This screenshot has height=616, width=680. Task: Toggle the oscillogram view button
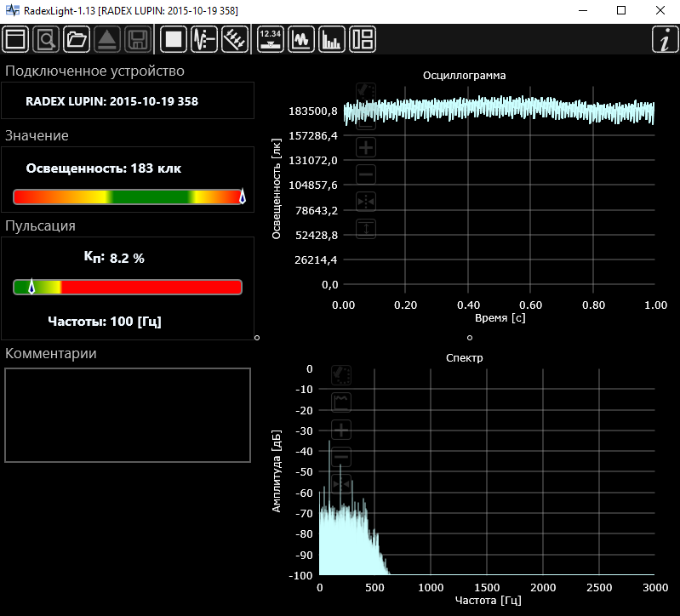[301, 39]
